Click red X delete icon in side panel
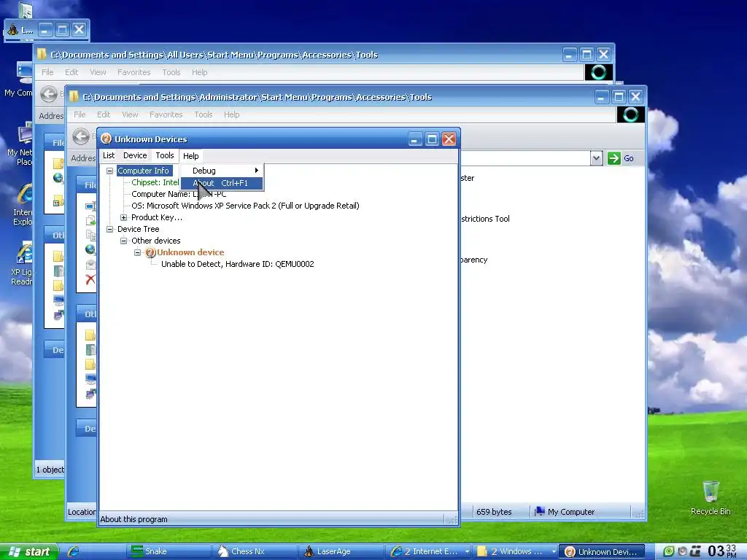Image resolution: width=747 pixels, height=560 pixels. click(x=90, y=279)
